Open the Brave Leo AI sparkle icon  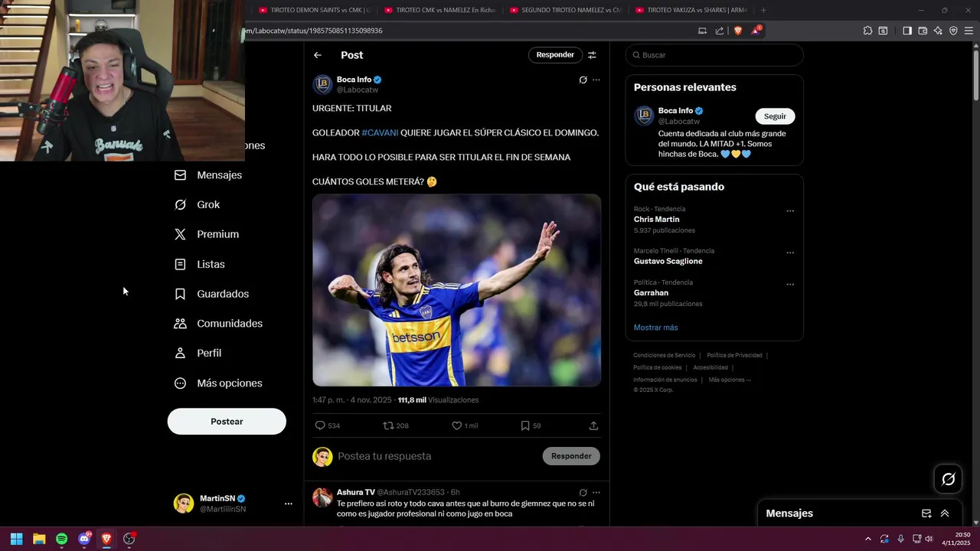(x=938, y=31)
